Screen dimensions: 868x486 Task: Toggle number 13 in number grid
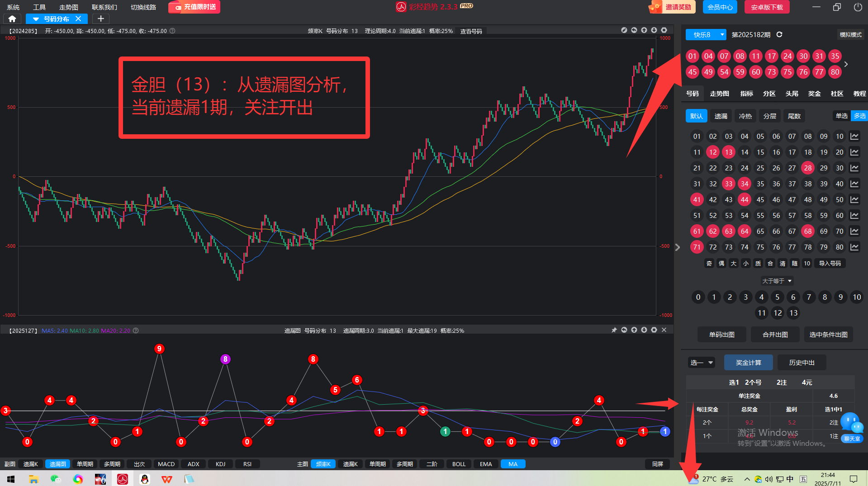[729, 152]
